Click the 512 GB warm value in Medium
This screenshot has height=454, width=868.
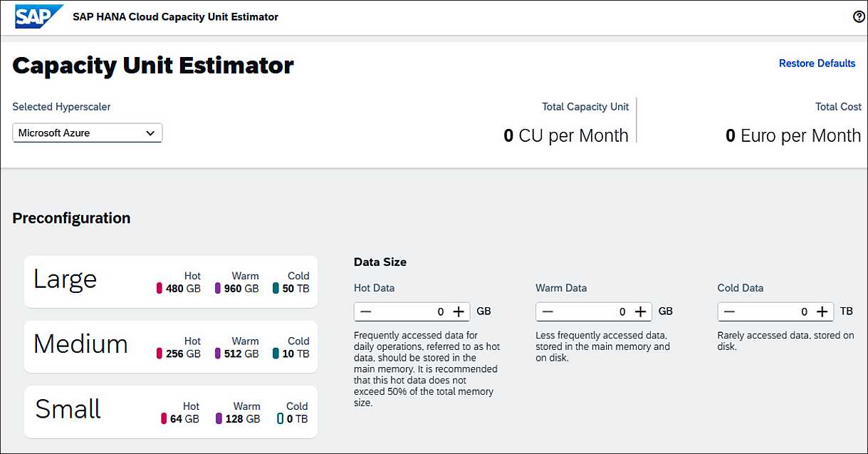242,354
